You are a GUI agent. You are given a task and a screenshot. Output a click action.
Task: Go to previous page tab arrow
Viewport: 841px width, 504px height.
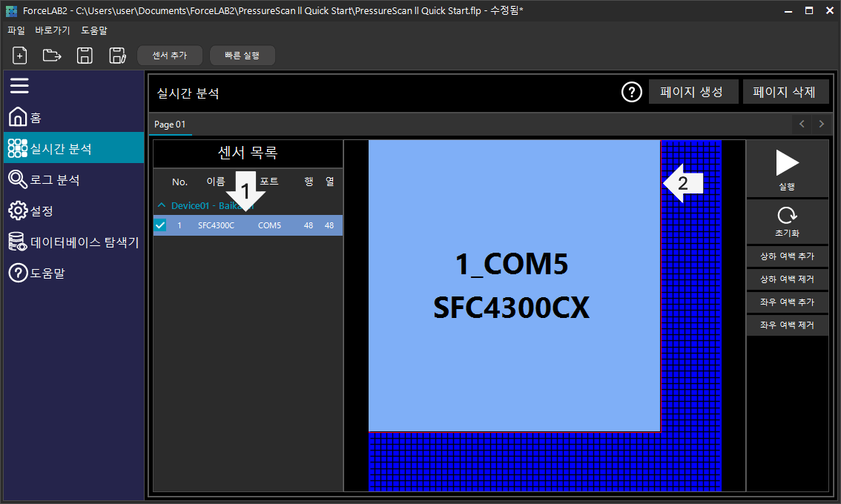pos(802,124)
